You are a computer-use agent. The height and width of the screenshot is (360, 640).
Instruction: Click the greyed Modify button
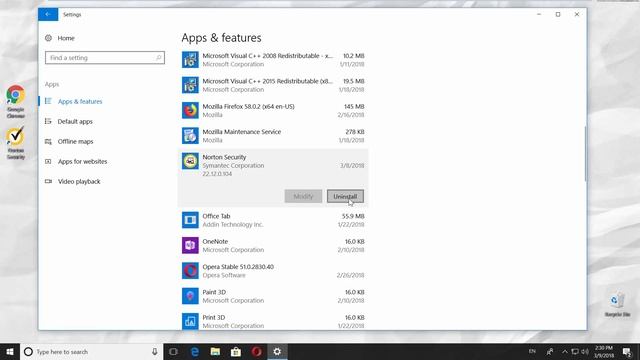pos(303,196)
